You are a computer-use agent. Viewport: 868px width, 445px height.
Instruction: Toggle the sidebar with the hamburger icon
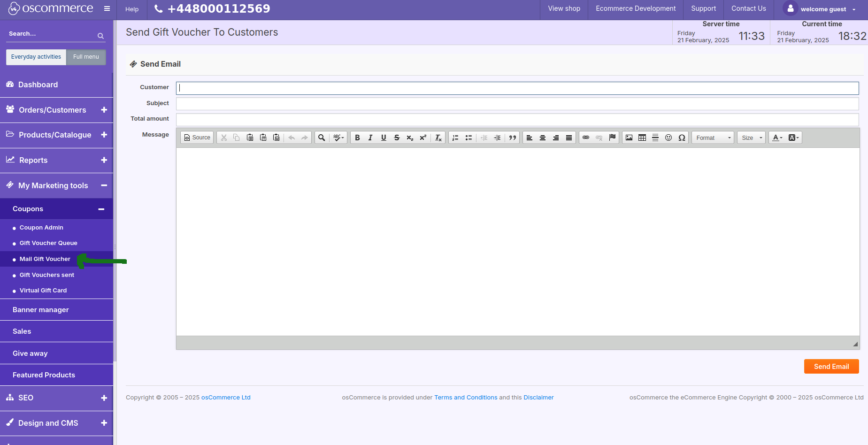[x=107, y=8]
